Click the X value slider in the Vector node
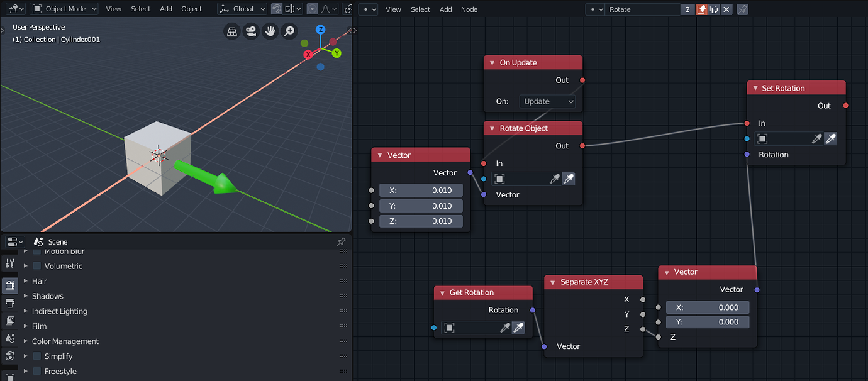The height and width of the screenshot is (381, 868). [421, 190]
